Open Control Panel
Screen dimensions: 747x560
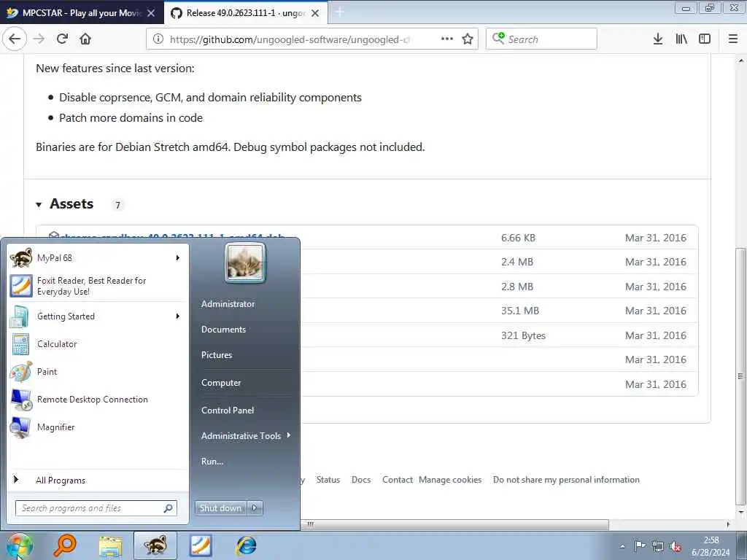pos(228,411)
